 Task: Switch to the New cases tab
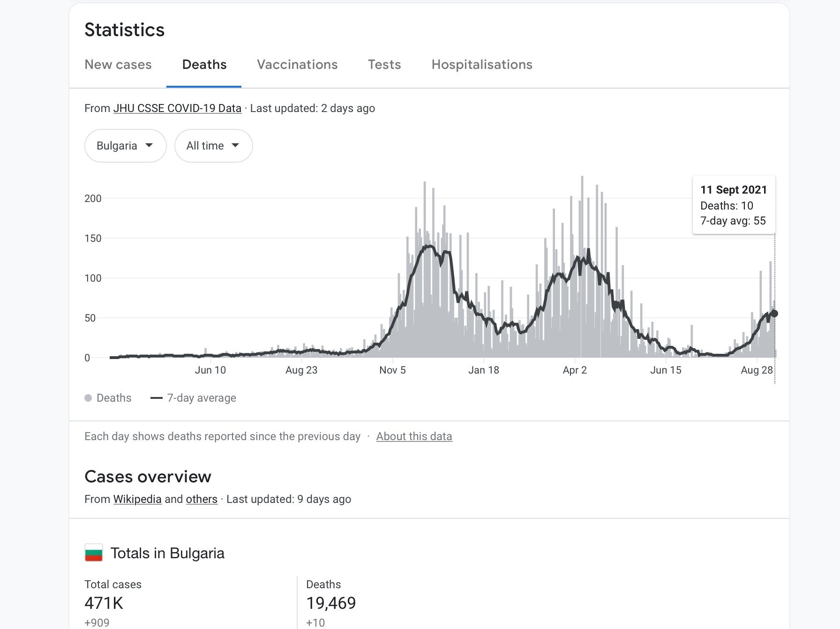118,65
